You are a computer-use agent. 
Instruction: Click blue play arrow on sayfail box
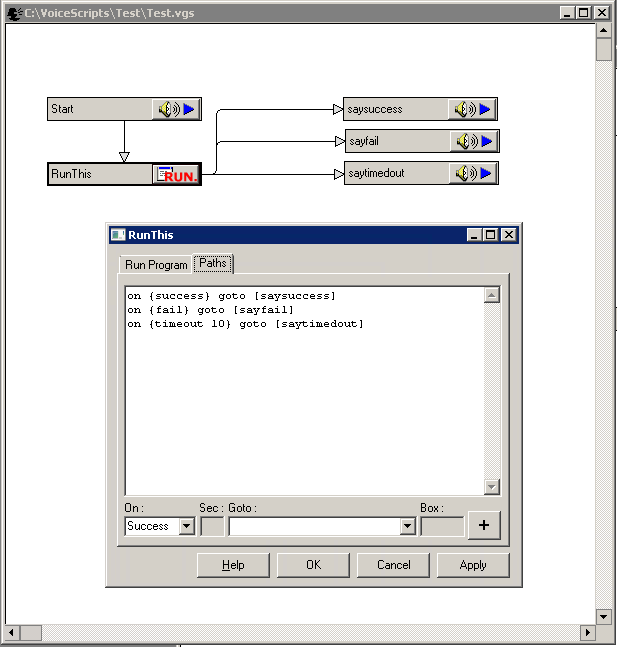point(487,141)
